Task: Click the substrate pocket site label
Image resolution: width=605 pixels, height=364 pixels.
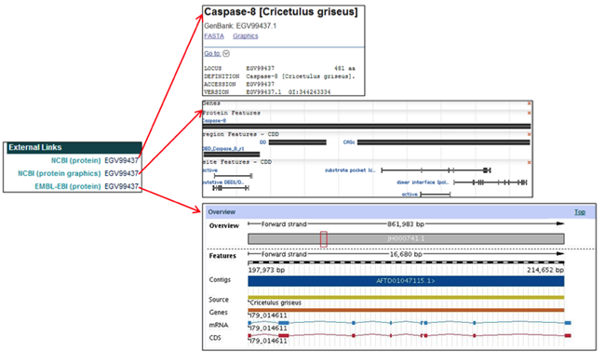Action: [350, 170]
